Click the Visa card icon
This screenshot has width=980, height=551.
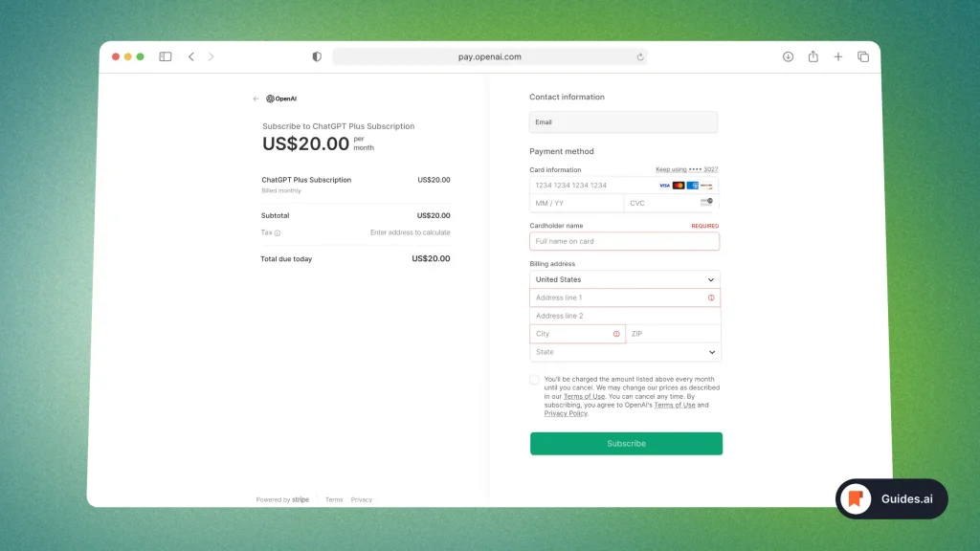664,186
